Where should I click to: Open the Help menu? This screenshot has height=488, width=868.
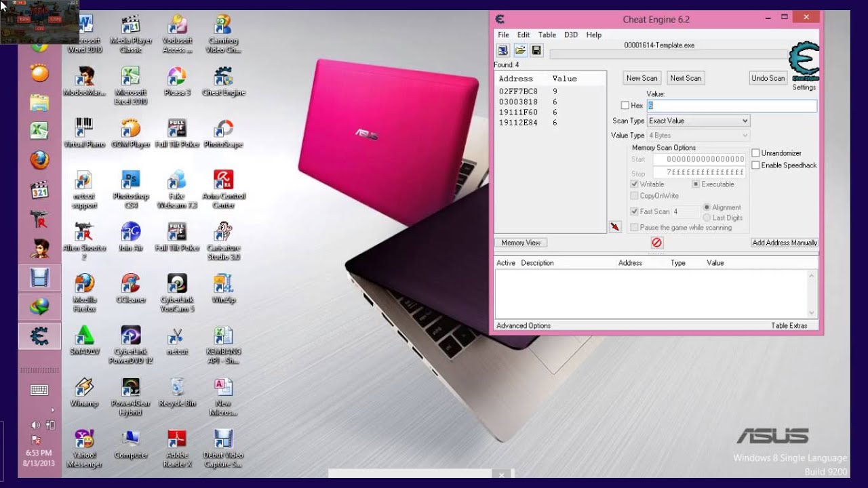[x=594, y=35]
